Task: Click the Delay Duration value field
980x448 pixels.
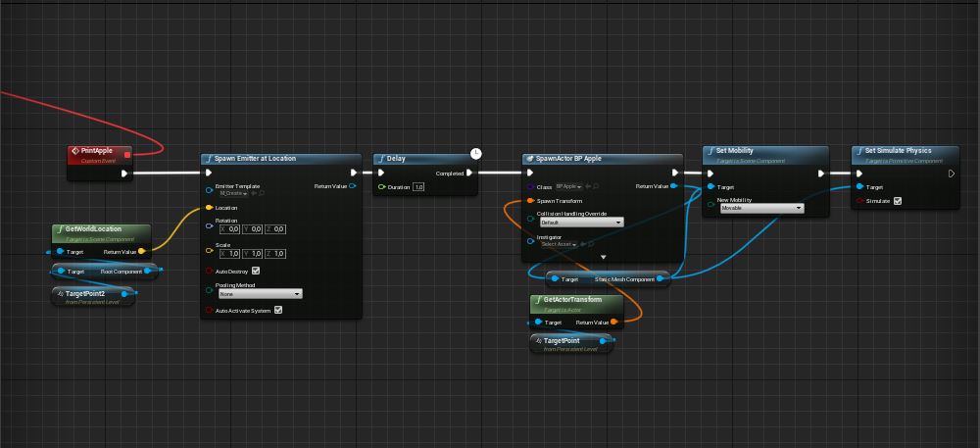Action: click(418, 186)
